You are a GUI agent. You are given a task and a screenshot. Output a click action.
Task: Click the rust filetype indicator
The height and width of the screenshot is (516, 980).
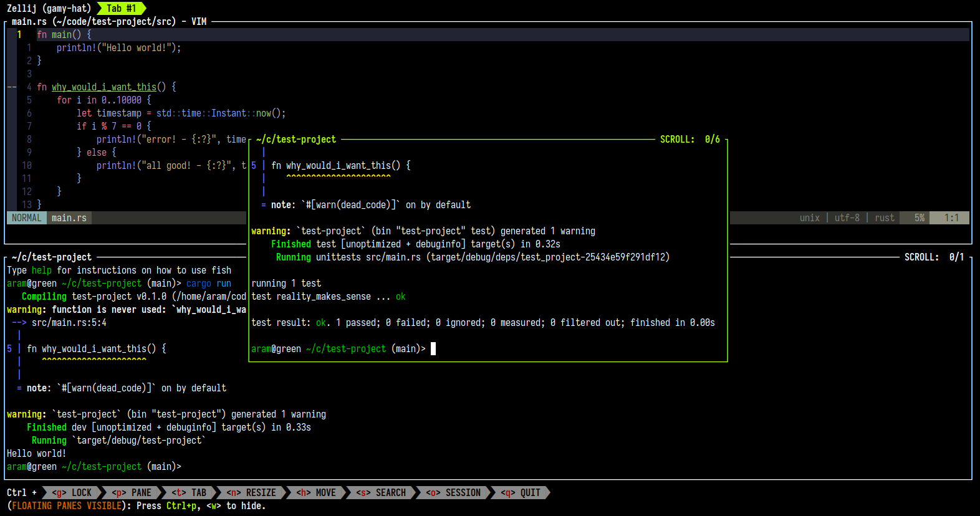[x=885, y=217]
